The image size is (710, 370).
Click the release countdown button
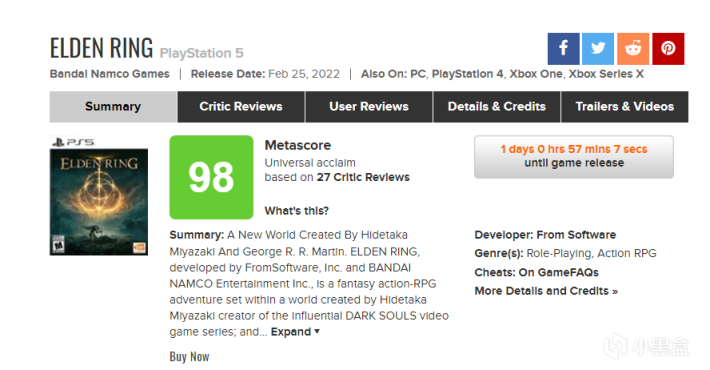click(574, 156)
